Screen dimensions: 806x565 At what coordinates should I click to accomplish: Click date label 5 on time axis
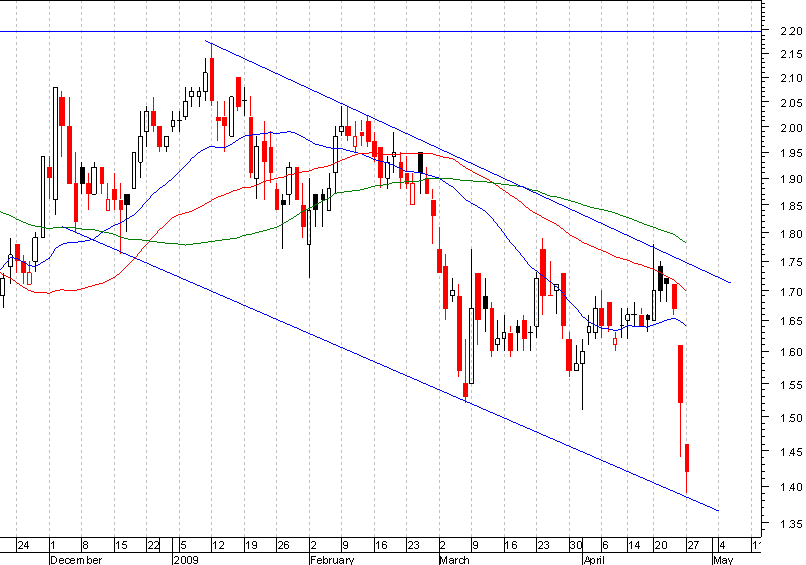(183, 545)
